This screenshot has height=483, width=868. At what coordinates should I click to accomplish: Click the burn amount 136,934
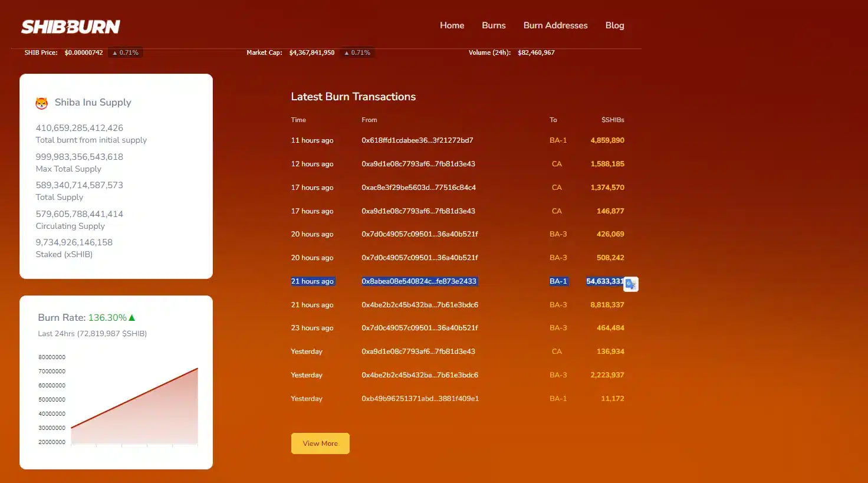pyautogui.click(x=610, y=351)
